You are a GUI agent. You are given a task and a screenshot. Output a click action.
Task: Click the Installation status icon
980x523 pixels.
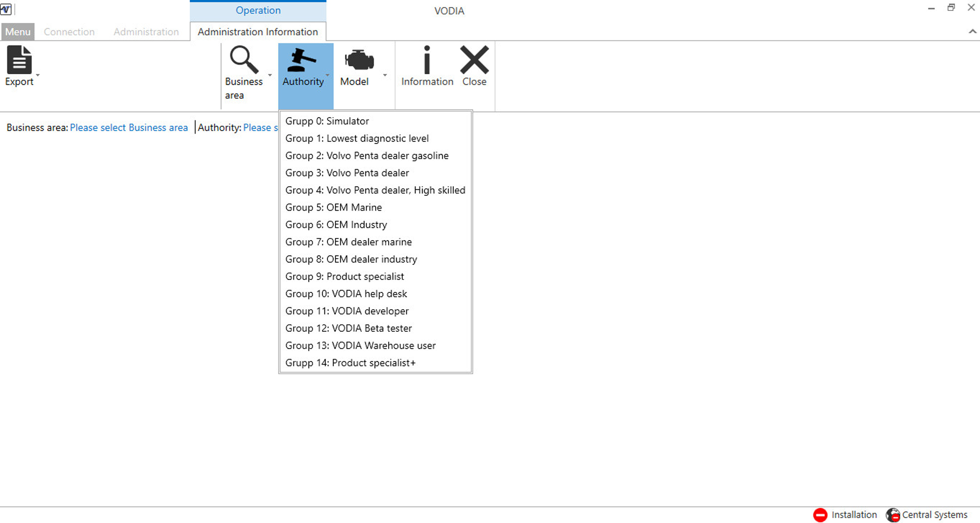coord(820,515)
